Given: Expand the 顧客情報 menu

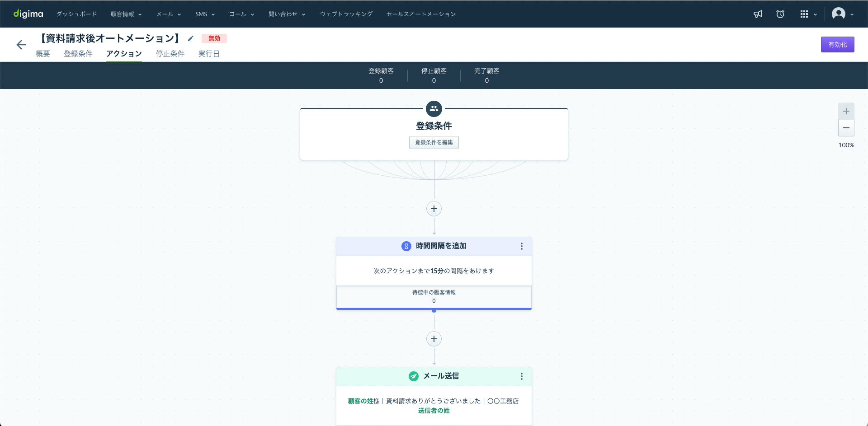Looking at the screenshot, I should click(x=126, y=14).
